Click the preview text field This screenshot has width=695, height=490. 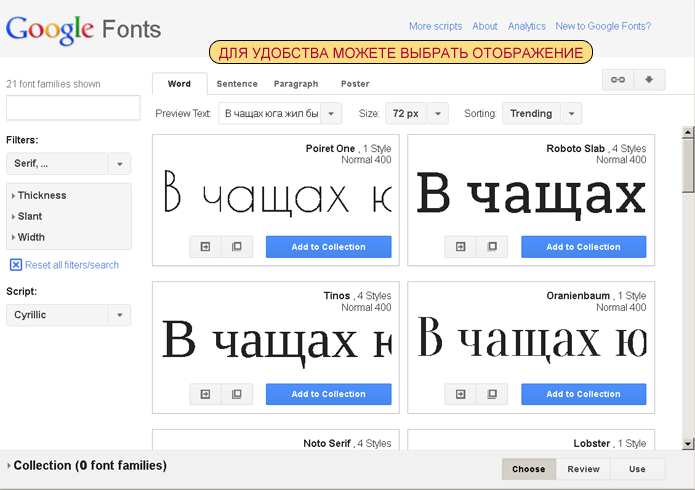pos(270,114)
